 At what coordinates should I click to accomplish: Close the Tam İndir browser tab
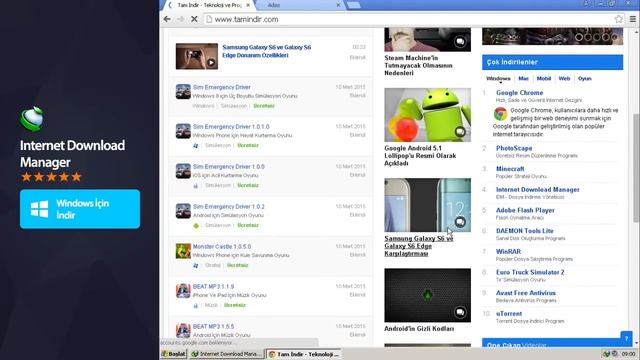tap(248, 5)
